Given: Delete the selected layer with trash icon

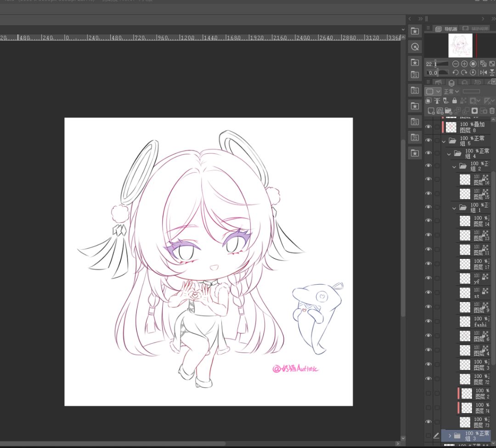Looking at the screenshot, I should pos(492,111).
